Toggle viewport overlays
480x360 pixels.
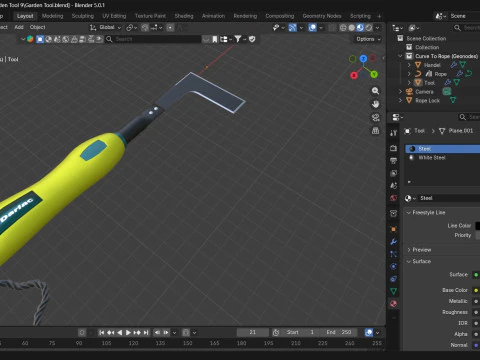(312, 28)
